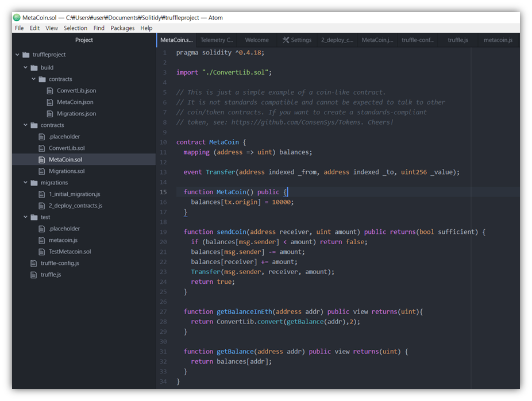Click the test folder icon
532x401 pixels.
[34, 217]
